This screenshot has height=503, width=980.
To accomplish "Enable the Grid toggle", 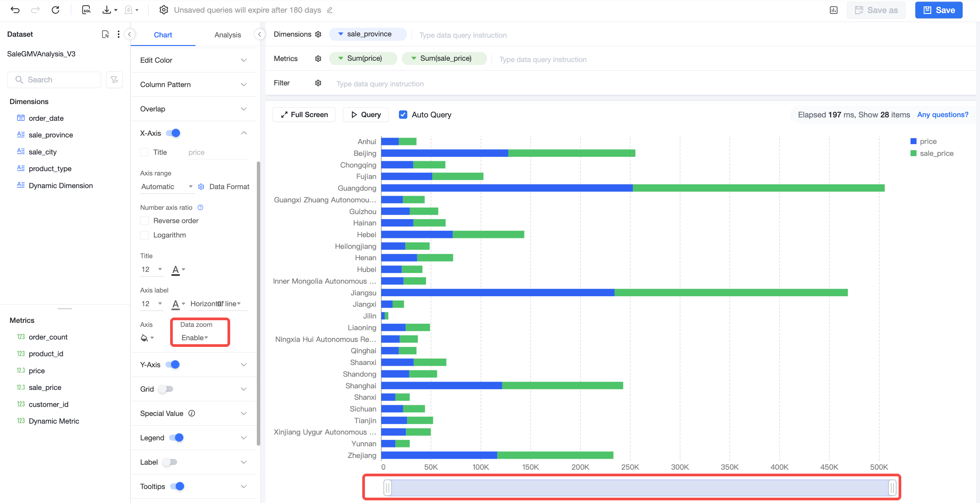I will [x=166, y=389].
